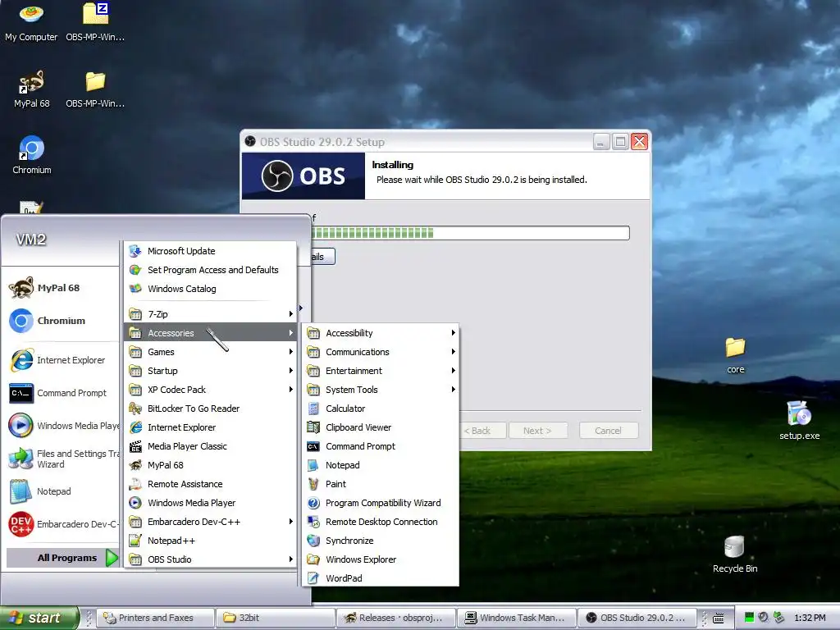
Task: Switch to Releases obsproject taskbar window
Action: coord(396,618)
